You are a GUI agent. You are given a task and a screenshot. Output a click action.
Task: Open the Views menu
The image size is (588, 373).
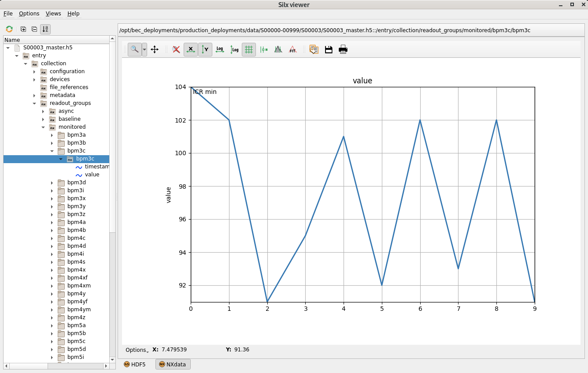click(x=53, y=14)
